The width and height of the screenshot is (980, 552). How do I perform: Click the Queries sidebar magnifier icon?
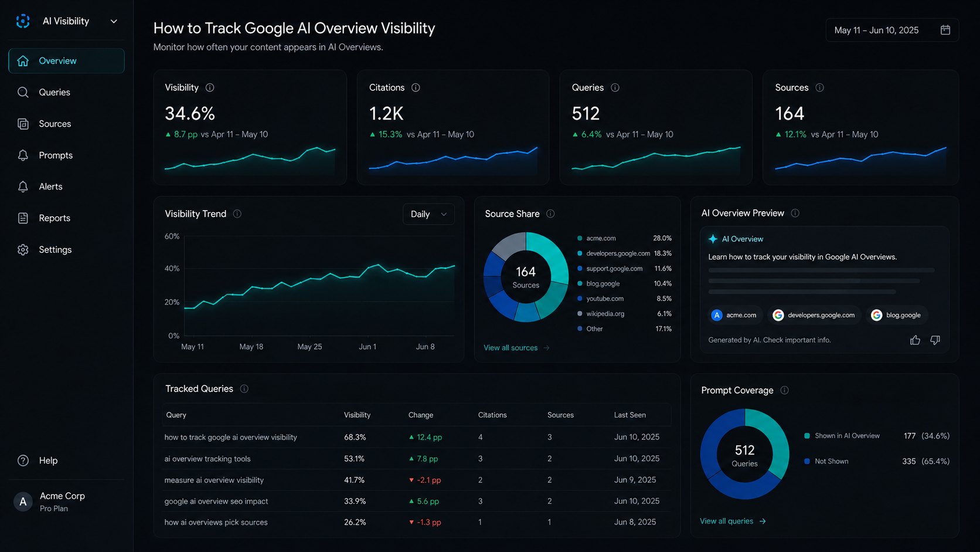tap(23, 92)
